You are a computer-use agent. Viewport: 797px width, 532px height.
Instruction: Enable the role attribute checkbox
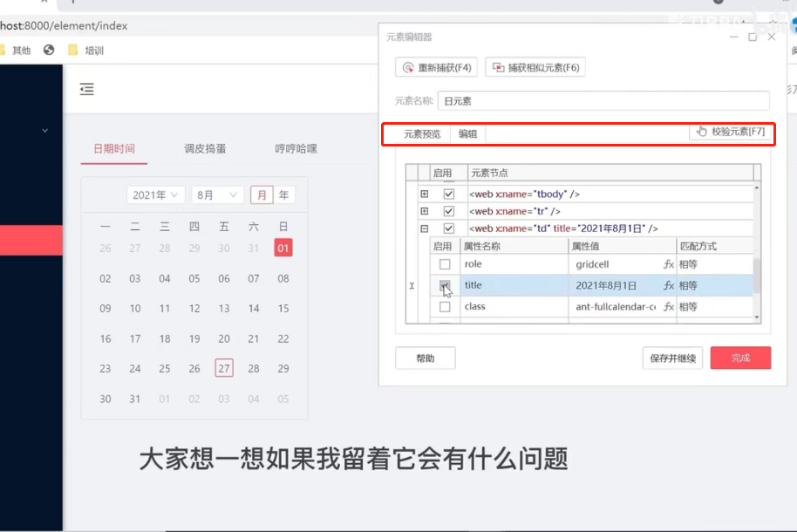[445, 264]
